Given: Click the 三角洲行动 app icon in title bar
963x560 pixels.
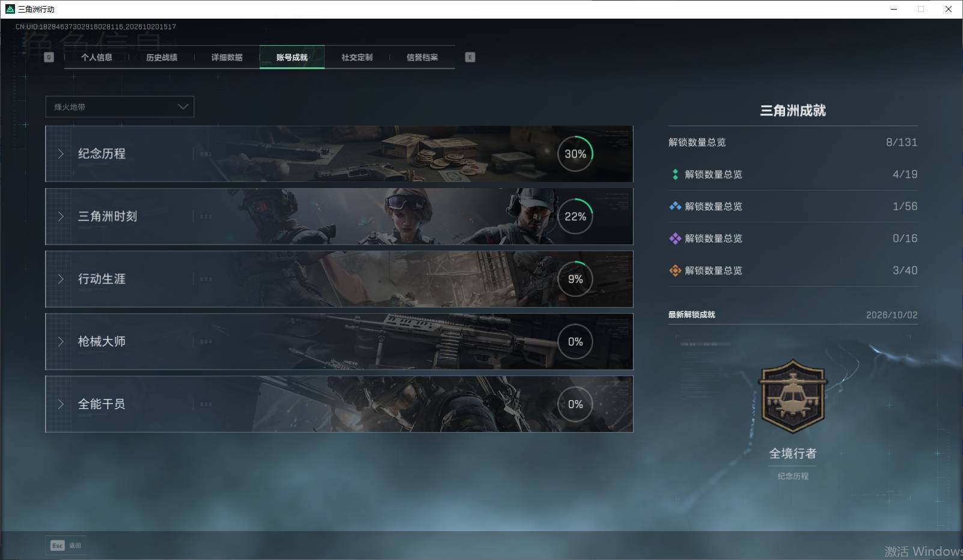Looking at the screenshot, I should pyautogui.click(x=10, y=9).
